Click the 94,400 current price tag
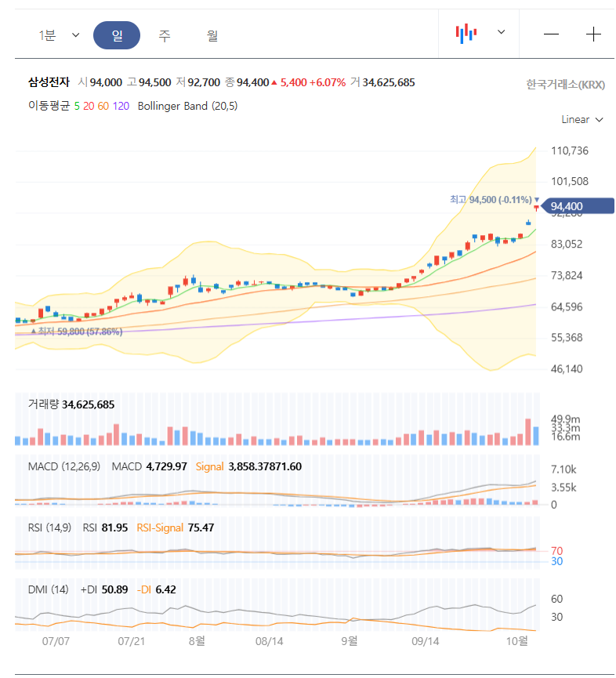 tap(578, 206)
